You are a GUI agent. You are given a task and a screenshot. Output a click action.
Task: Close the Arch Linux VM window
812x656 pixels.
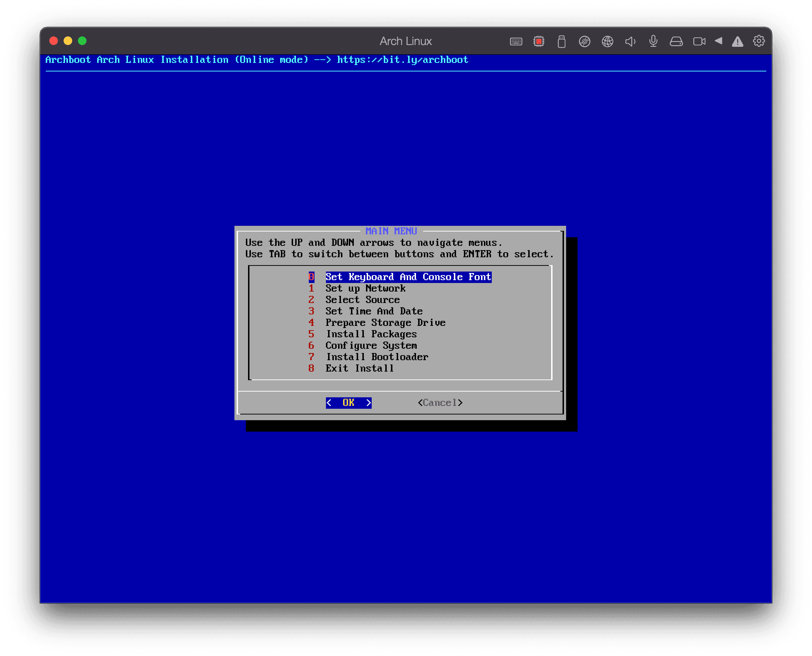[x=54, y=41]
